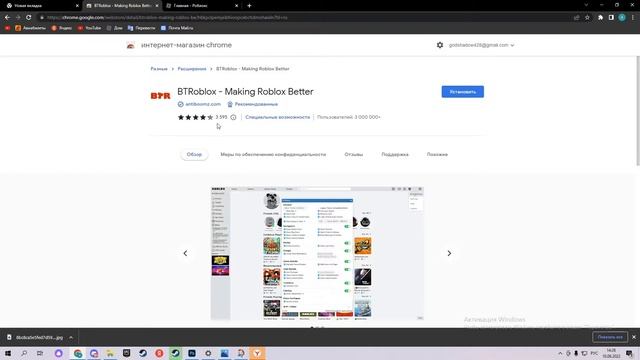Open Photoshop from the taskbar
The image size is (640, 360).
click(x=192, y=353)
